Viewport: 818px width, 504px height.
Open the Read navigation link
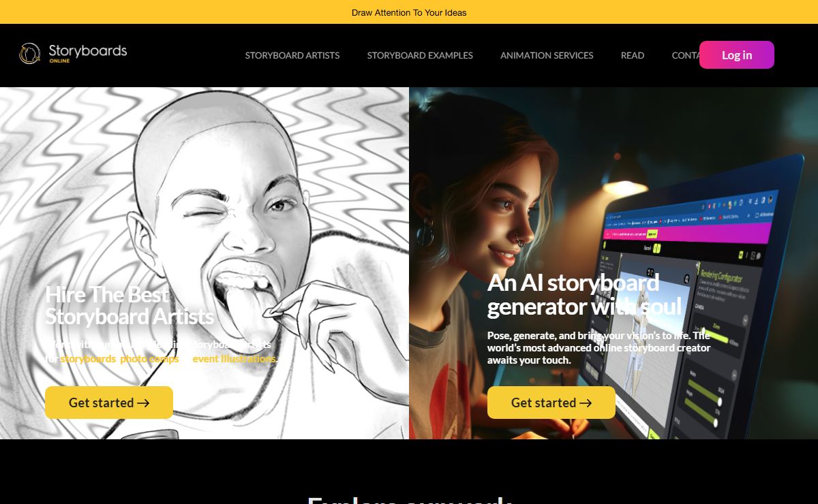pos(633,55)
